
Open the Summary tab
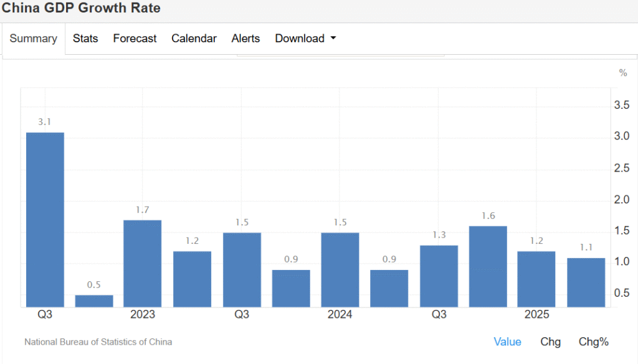click(x=34, y=39)
